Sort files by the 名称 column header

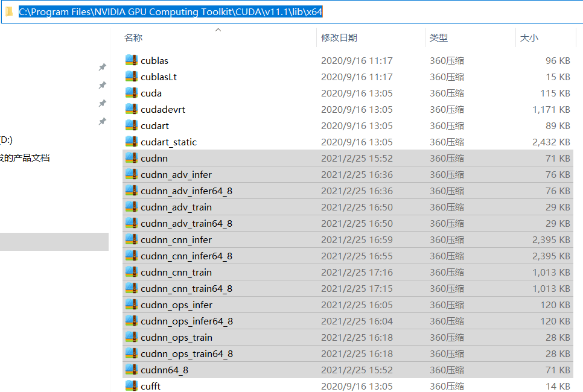[x=133, y=37]
